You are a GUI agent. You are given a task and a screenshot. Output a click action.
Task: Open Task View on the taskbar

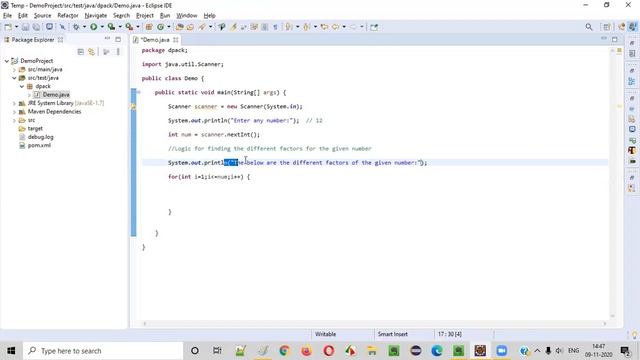217,351
